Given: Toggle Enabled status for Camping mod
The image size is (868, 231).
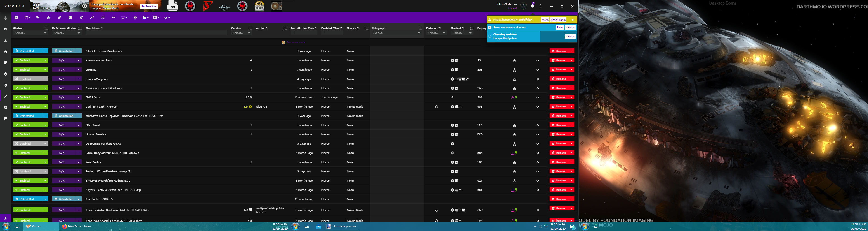Looking at the screenshot, I should (28, 70).
